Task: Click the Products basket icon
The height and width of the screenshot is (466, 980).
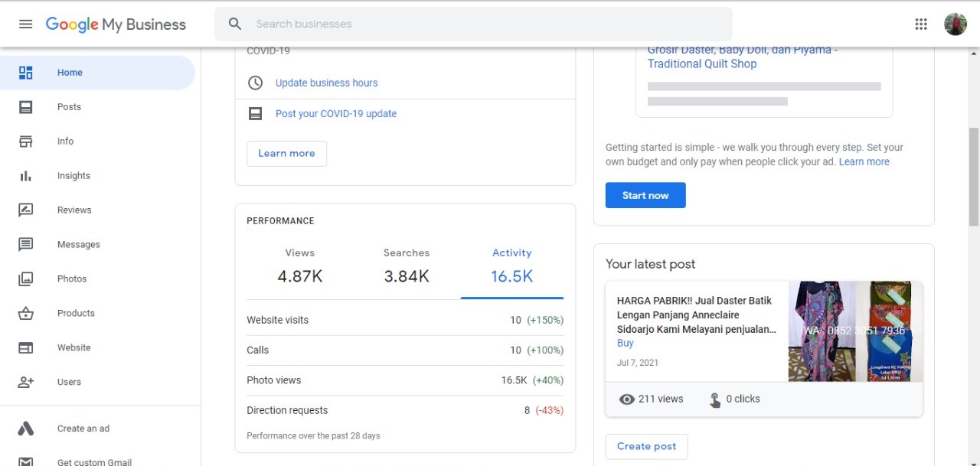Action: coord(26,314)
